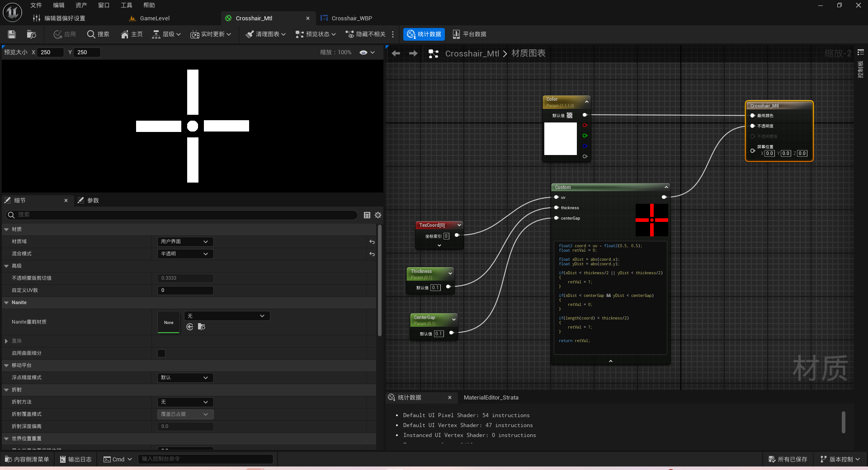
Task: Toggle the Stats (统计数据) button
Action: click(424, 34)
